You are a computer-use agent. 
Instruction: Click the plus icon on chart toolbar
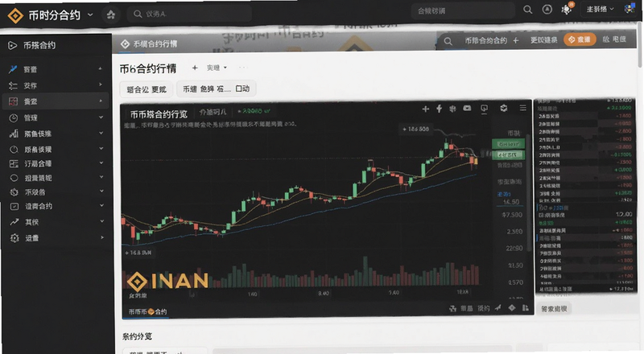(x=426, y=109)
